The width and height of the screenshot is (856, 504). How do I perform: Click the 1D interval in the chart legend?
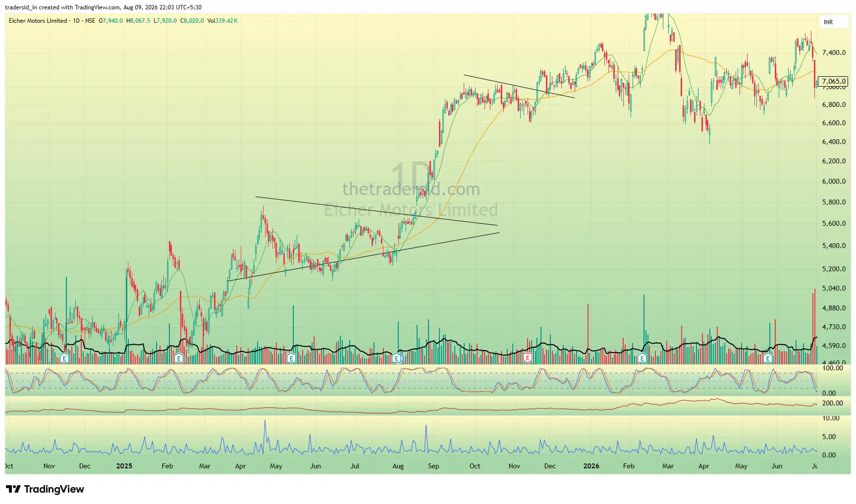click(x=76, y=21)
